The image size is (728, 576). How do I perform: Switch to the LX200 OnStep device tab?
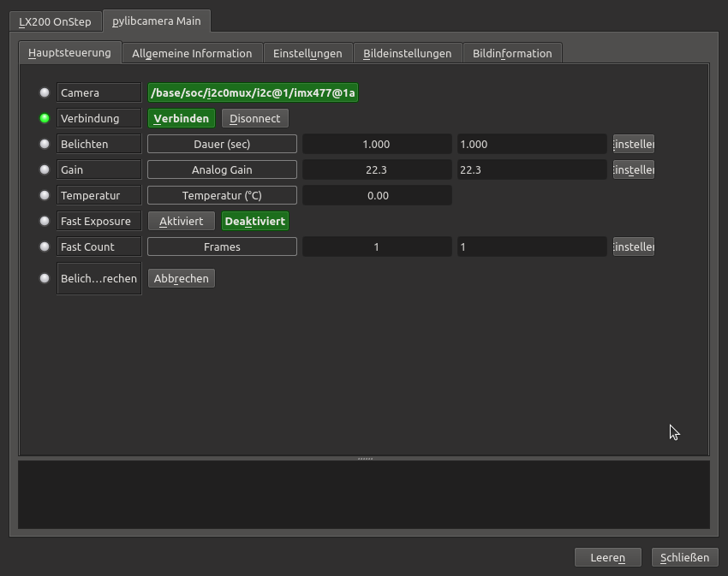[56, 21]
